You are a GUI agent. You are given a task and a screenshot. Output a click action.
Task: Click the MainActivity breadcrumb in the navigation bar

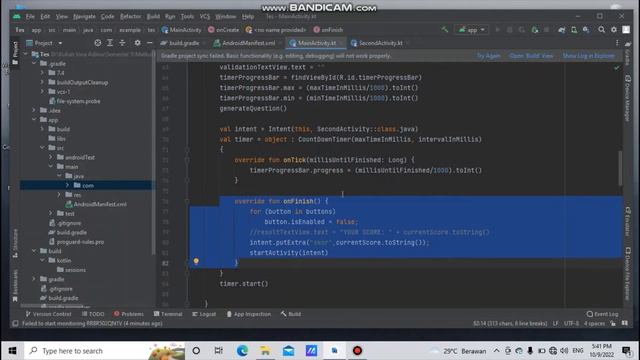click(182, 30)
